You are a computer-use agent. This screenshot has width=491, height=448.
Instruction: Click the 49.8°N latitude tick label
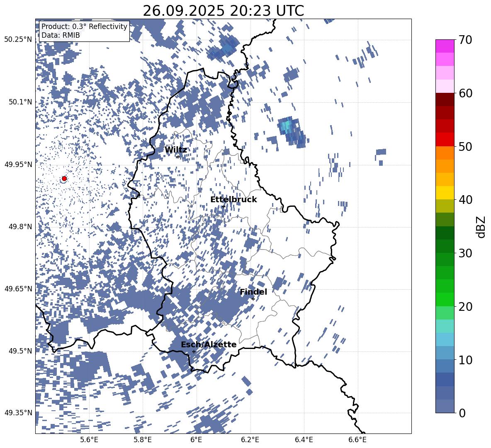[x=21, y=227]
